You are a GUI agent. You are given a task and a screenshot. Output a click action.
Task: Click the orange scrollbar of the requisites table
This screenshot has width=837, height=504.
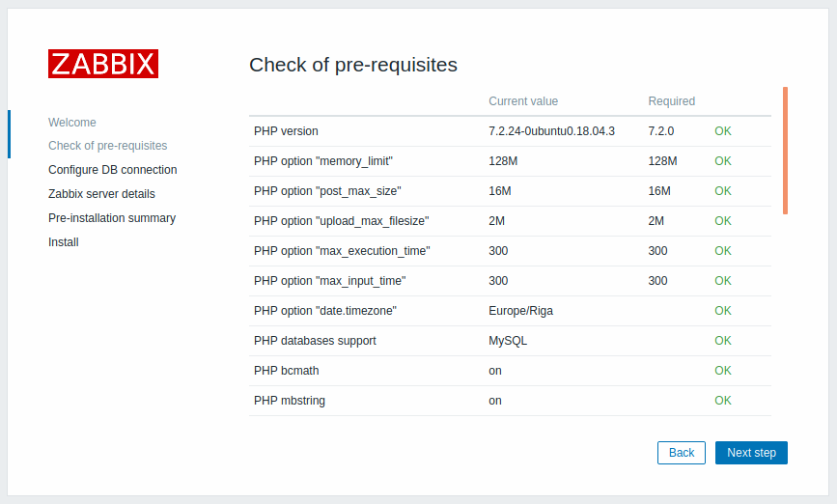click(785, 151)
